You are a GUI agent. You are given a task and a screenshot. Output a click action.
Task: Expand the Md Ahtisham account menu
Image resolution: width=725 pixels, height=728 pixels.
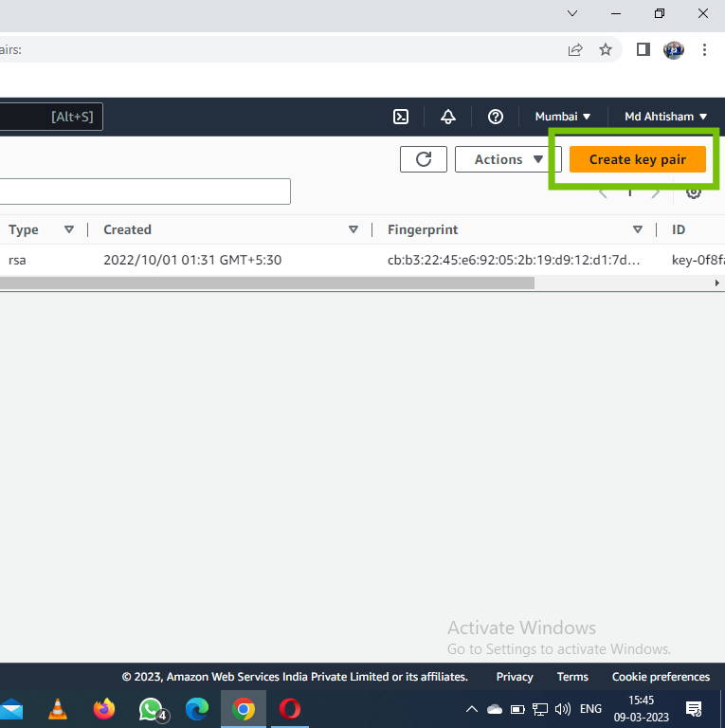tap(665, 117)
